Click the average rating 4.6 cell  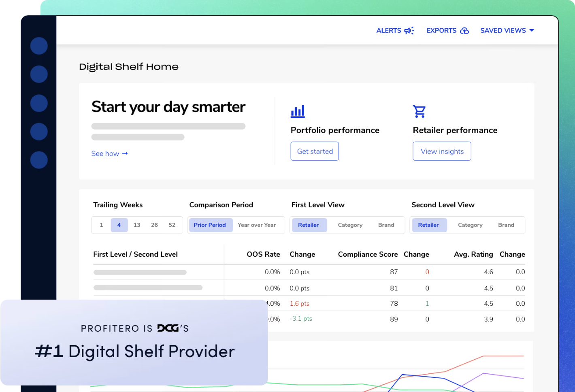tap(488, 272)
